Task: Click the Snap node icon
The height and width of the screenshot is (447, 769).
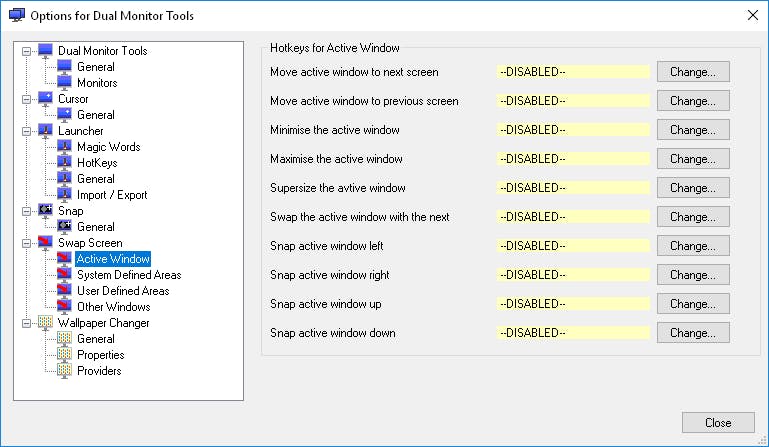Action: [45, 211]
